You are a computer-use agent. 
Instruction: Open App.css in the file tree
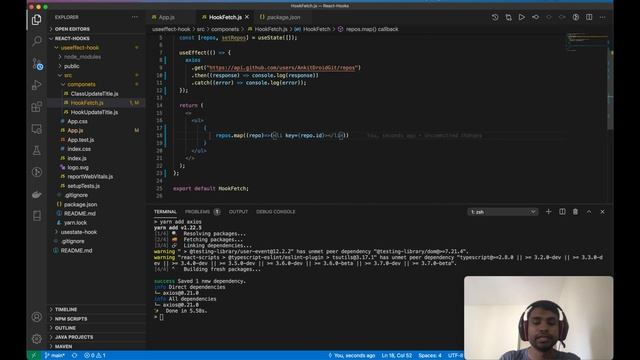tap(77, 121)
